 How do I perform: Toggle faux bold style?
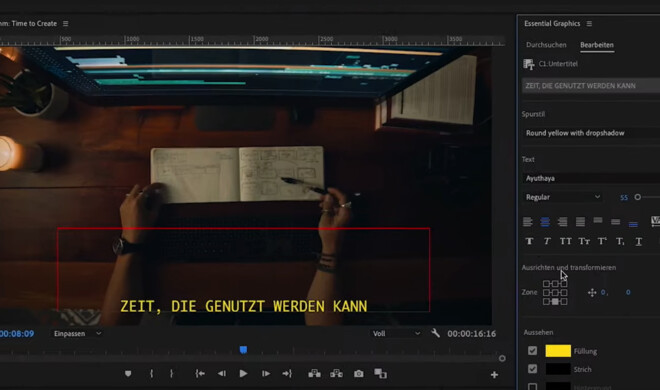(530, 241)
